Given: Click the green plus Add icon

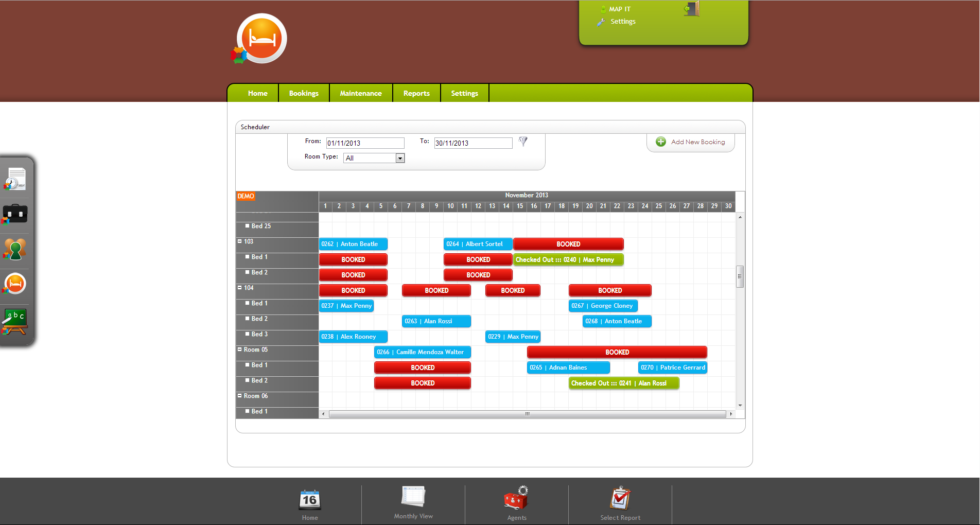Looking at the screenshot, I should tap(661, 142).
